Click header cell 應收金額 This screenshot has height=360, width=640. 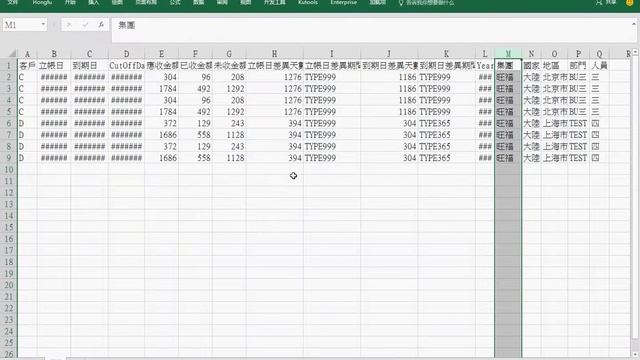162,65
